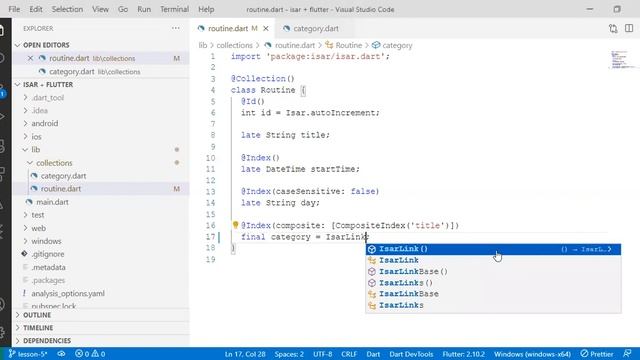
Task: Open the Edit menu
Action: [x=36, y=9]
